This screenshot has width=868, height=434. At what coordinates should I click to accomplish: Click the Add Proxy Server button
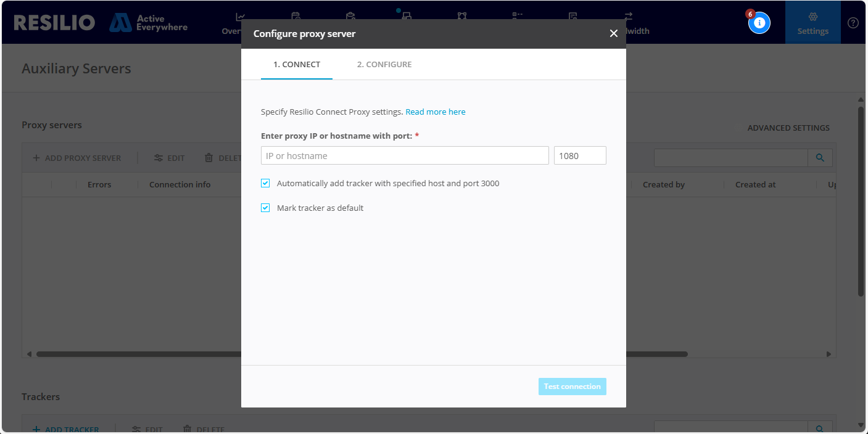pyautogui.click(x=77, y=158)
